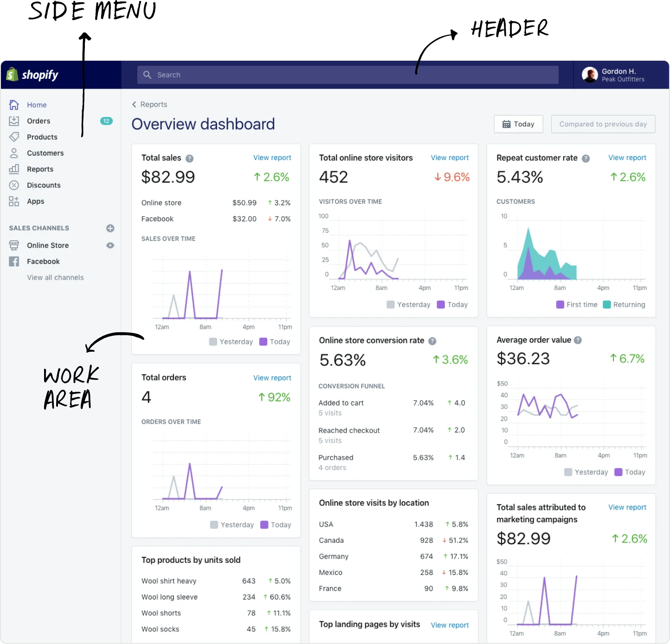Click the Canada visits row
Image resolution: width=670 pixels, height=644 pixels.
point(393,541)
